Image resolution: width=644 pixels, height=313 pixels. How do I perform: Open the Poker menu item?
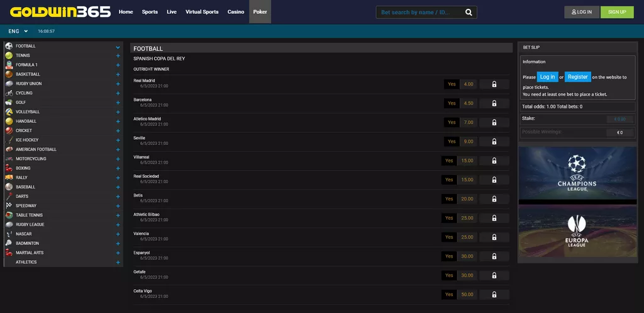[x=260, y=11]
